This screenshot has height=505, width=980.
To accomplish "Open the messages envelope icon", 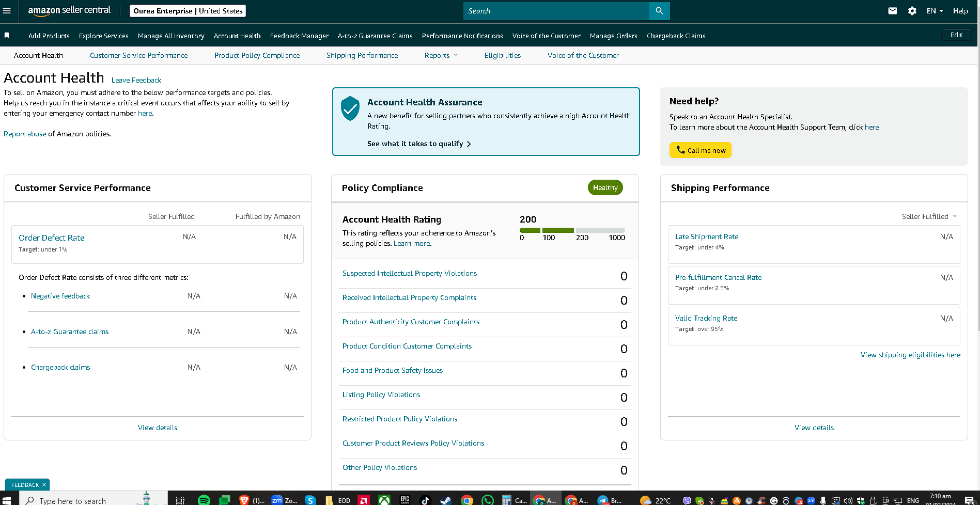I will click(x=893, y=11).
